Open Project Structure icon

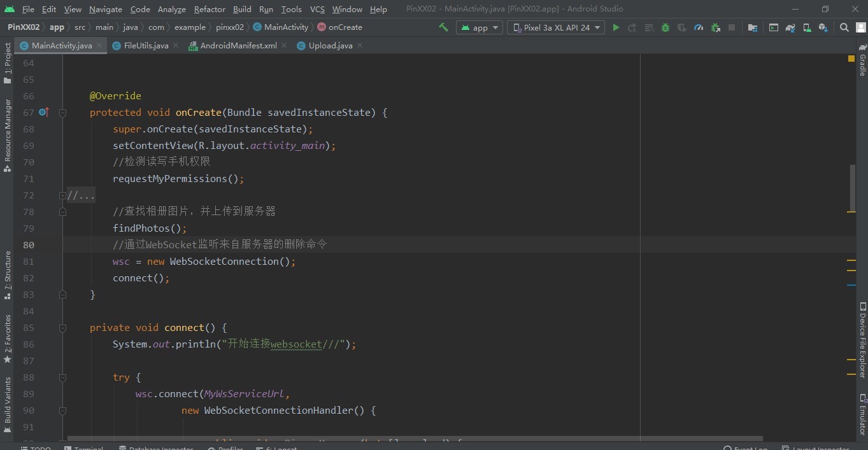(x=753, y=27)
